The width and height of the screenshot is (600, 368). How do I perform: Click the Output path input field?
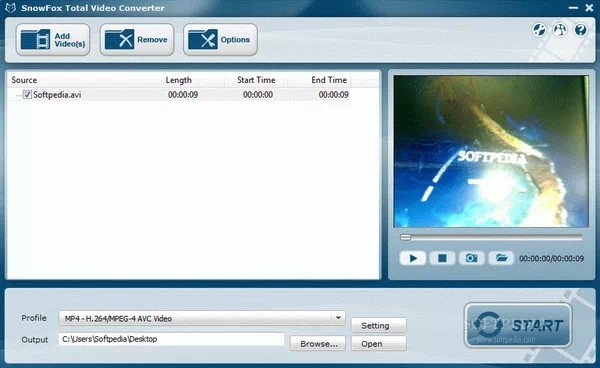click(x=171, y=339)
